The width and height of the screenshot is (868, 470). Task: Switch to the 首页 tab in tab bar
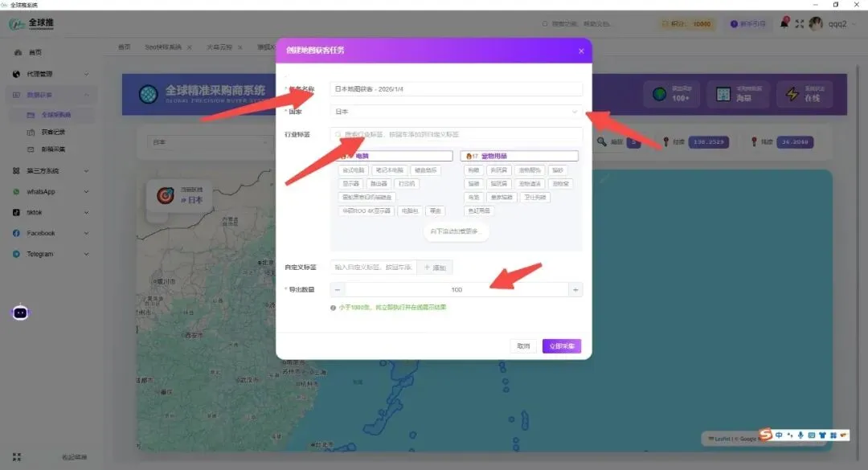click(x=124, y=47)
